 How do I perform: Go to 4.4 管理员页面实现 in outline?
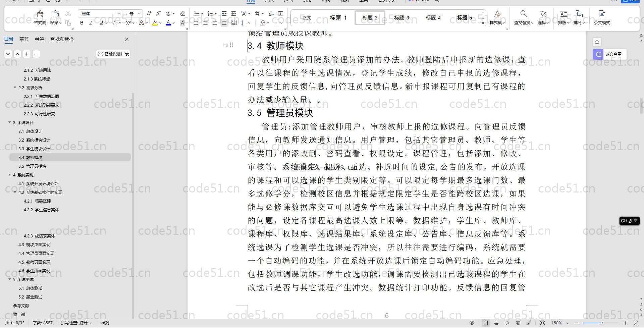click(36, 253)
